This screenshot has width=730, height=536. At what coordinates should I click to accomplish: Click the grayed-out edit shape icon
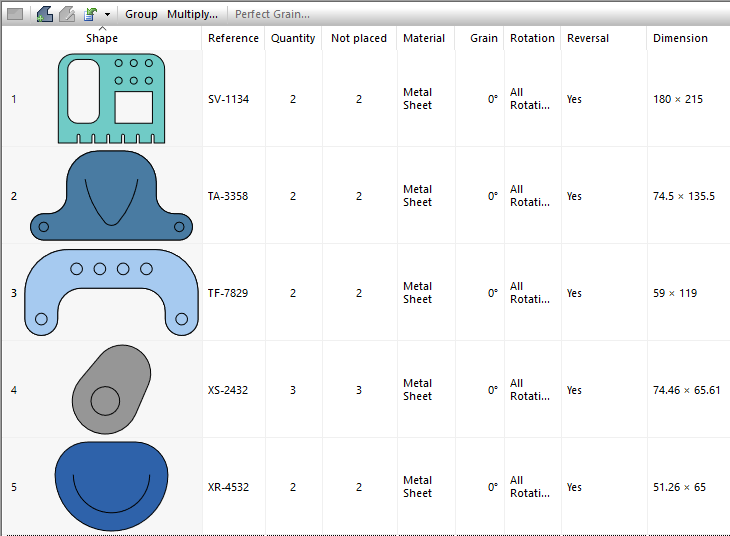pyautogui.click(x=67, y=14)
